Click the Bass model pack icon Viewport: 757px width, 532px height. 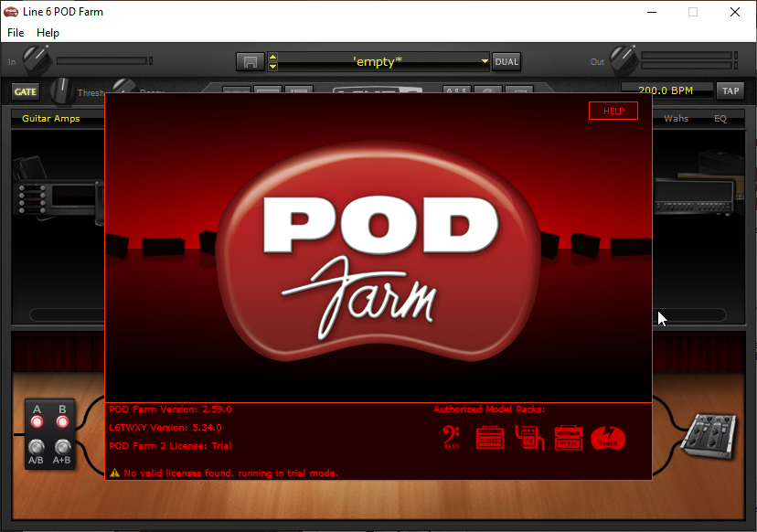pos(451,437)
